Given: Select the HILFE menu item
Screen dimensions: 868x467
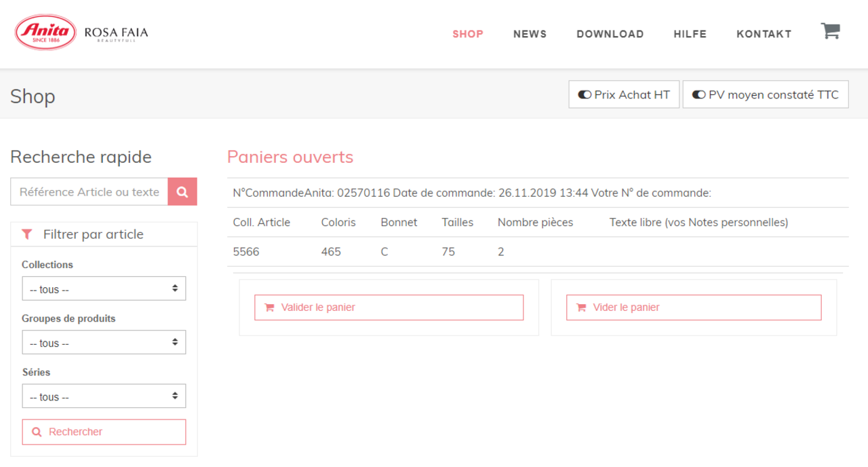Looking at the screenshot, I should (690, 34).
